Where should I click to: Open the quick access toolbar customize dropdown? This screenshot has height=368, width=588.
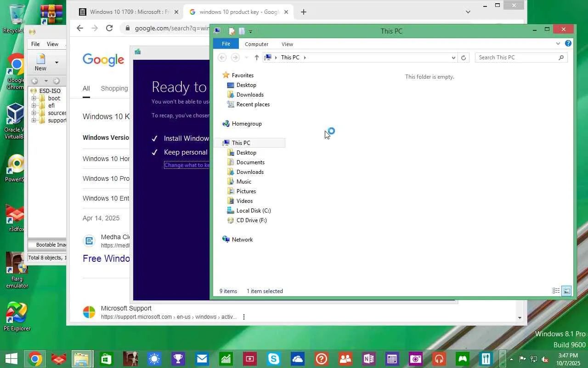(x=250, y=32)
